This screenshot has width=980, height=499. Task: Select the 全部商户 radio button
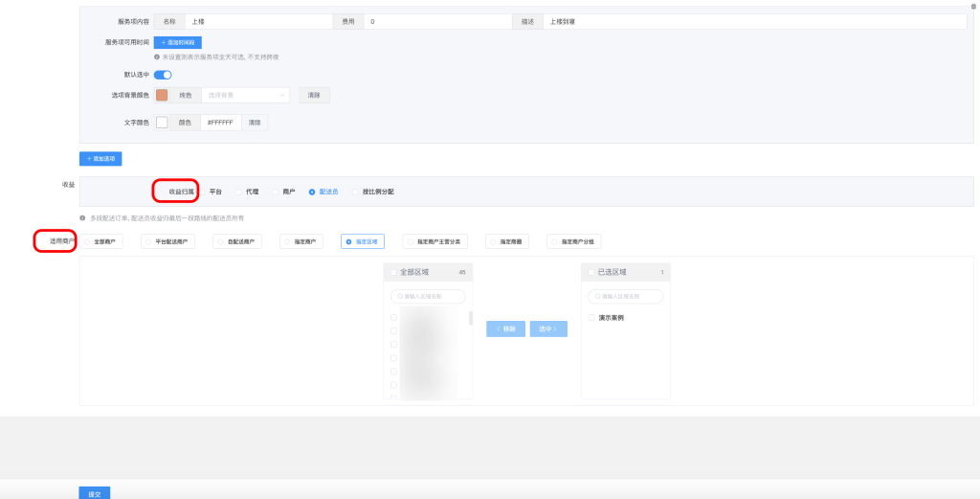click(88, 242)
